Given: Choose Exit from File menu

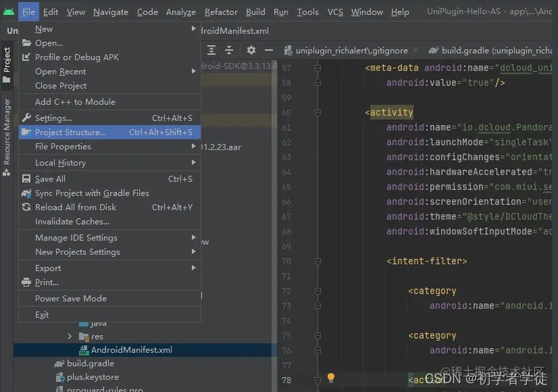Looking at the screenshot, I should point(109,315).
